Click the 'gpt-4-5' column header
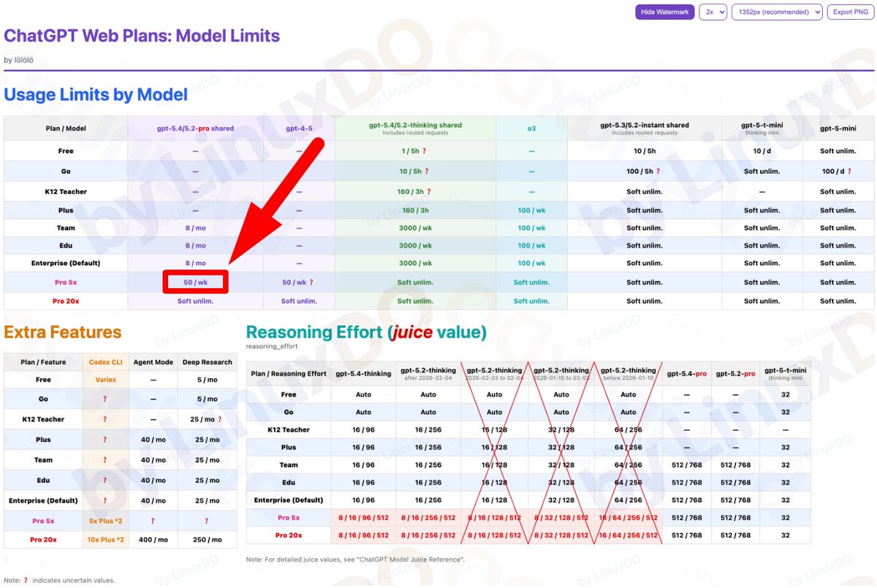The height and width of the screenshot is (588, 877). (x=299, y=128)
